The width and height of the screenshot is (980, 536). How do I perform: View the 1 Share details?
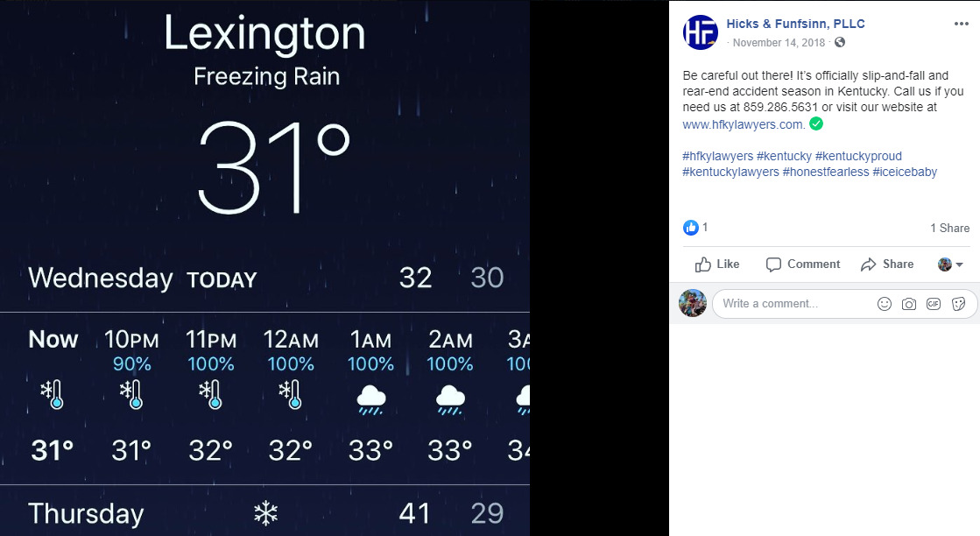pyautogui.click(x=949, y=228)
